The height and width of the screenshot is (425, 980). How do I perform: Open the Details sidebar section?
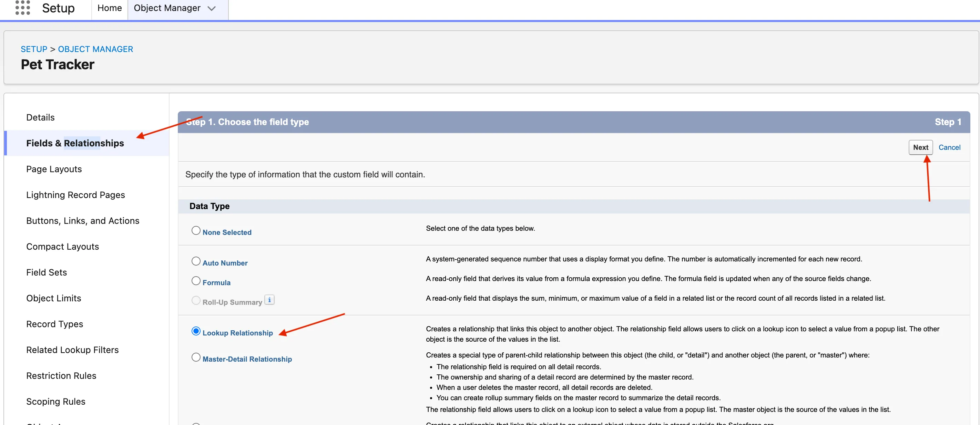coord(40,117)
